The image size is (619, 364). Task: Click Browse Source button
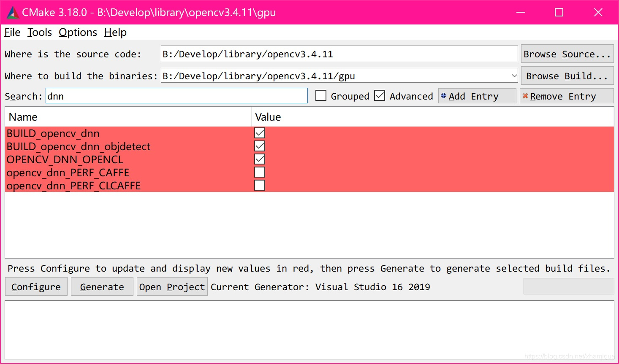tap(567, 54)
